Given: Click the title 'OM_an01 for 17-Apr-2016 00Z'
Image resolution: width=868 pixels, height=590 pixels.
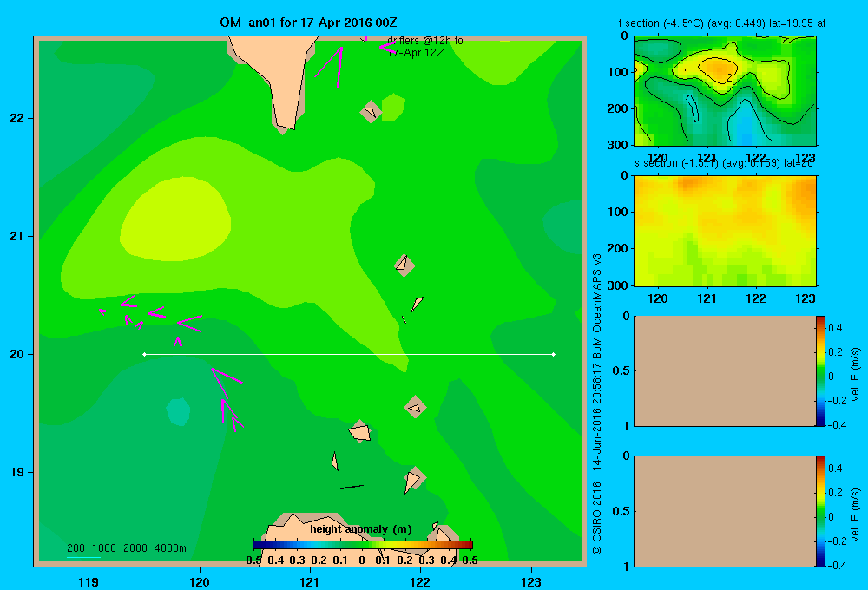Looking at the screenshot, I should click(308, 23).
